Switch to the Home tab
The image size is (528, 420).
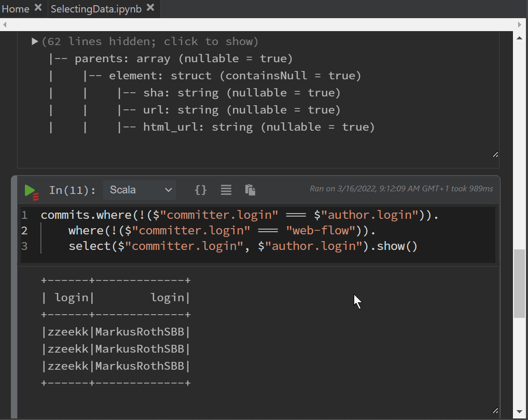coord(16,9)
